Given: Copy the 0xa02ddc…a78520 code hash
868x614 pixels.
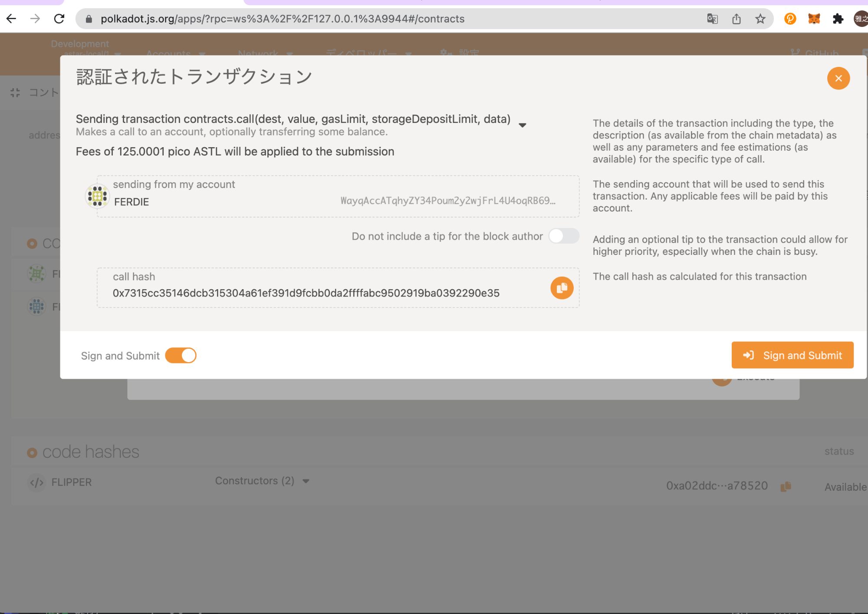Looking at the screenshot, I should click(x=786, y=486).
